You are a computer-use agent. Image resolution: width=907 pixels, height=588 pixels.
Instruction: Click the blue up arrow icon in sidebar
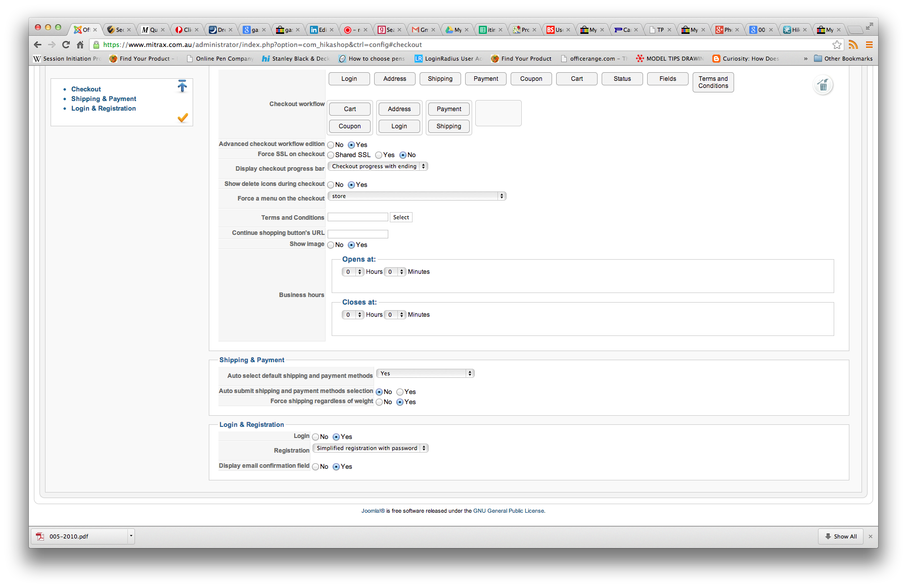183,86
